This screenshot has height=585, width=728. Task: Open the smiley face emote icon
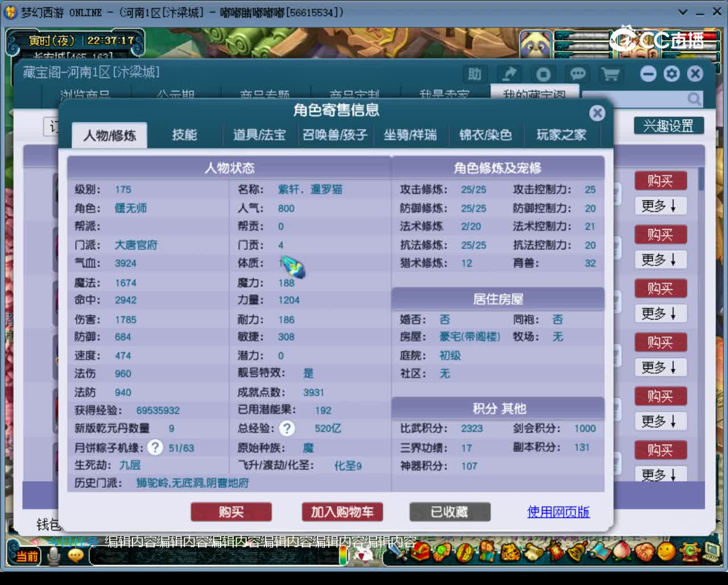pyautogui.click(x=666, y=551)
